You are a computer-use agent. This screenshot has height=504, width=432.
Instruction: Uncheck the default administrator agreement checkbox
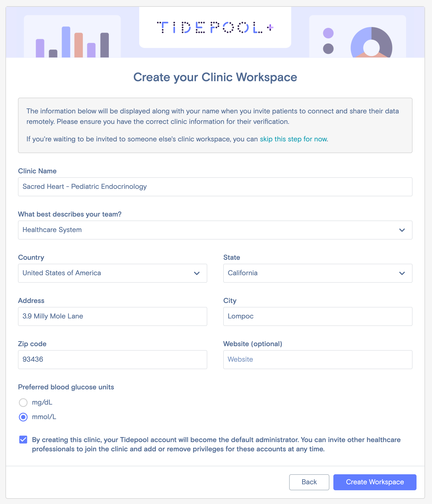23,440
